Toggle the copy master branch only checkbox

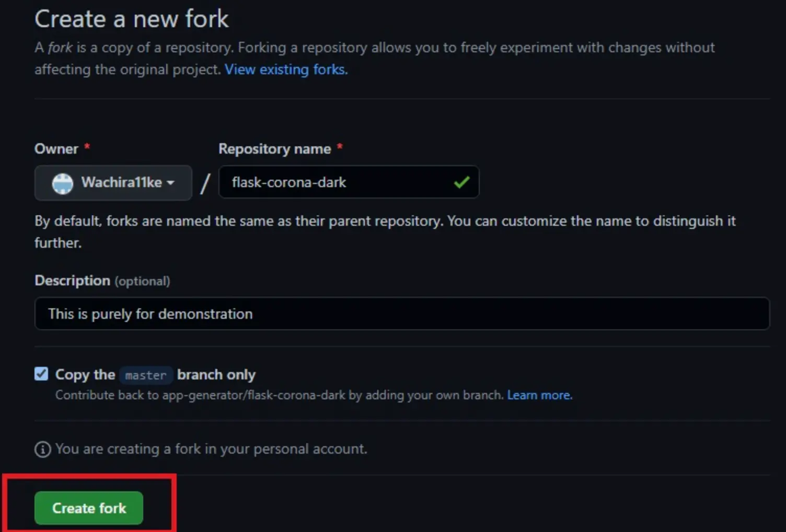coord(41,374)
